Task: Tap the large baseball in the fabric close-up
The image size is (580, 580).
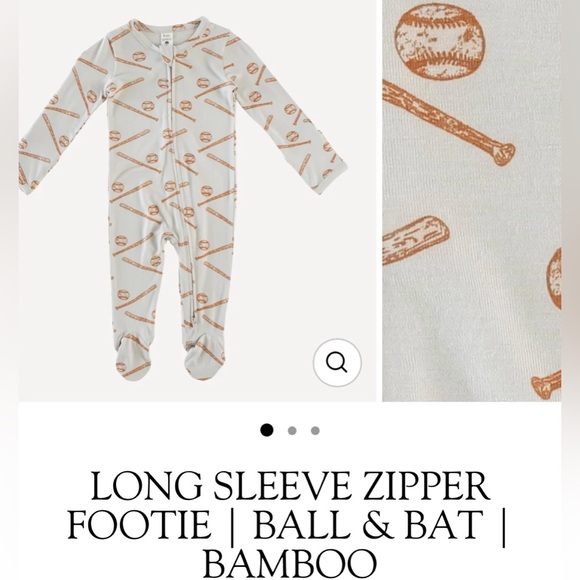Action: [439, 41]
